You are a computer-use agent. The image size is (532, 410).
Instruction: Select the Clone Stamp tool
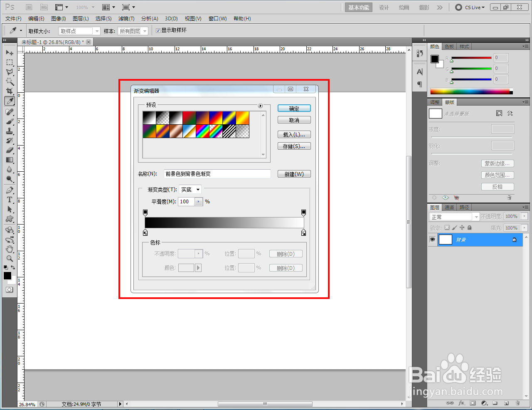(10, 131)
